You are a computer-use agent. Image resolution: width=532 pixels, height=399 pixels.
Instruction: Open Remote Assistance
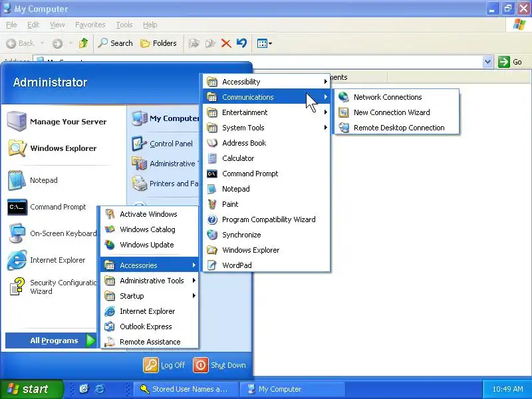click(x=149, y=342)
